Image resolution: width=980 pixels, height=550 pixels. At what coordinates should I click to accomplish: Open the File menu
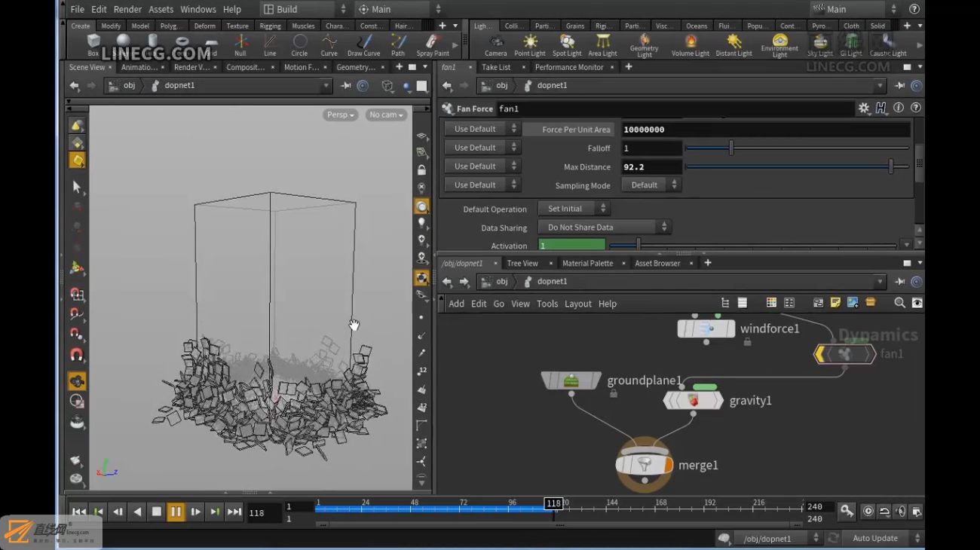pos(77,9)
